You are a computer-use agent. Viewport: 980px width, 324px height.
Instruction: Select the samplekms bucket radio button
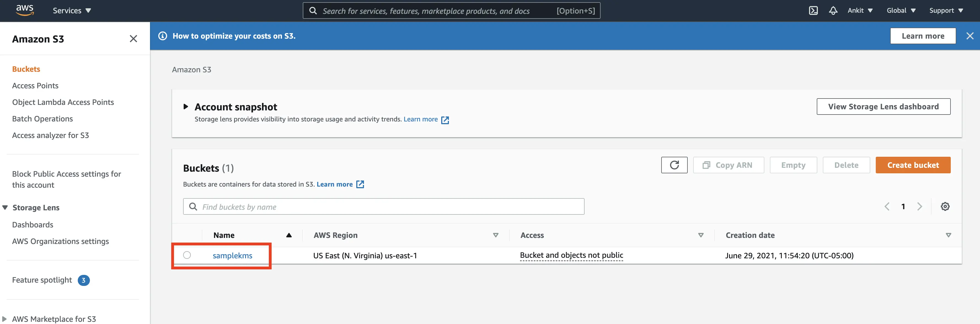pos(187,255)
